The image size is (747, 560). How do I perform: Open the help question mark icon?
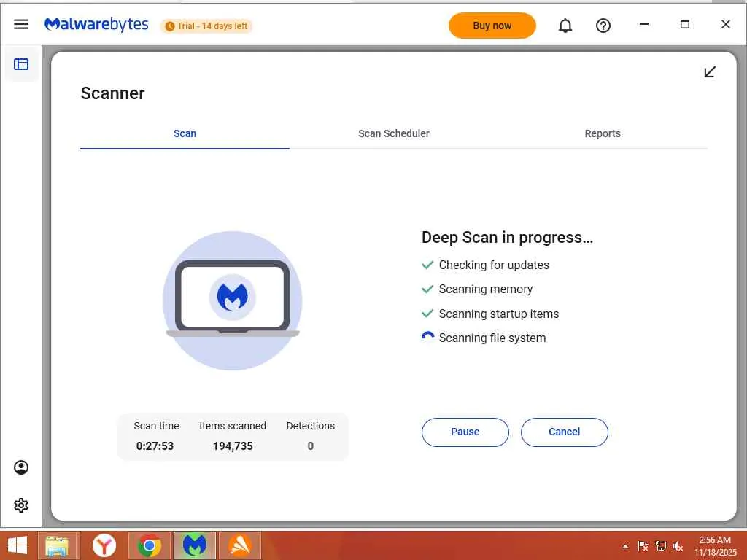[603, 26]
